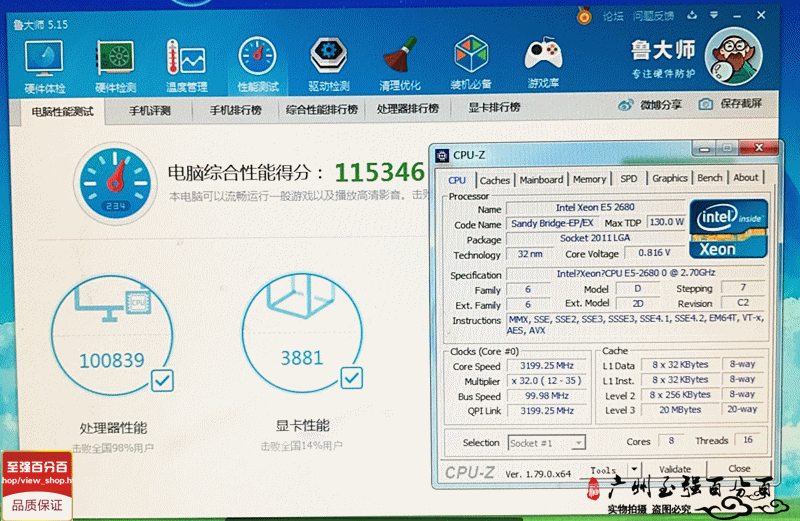The height and width of the screenshot is (521, 800).
Task: Click the Close button in CPU-Z
Action: coord(739,468)
